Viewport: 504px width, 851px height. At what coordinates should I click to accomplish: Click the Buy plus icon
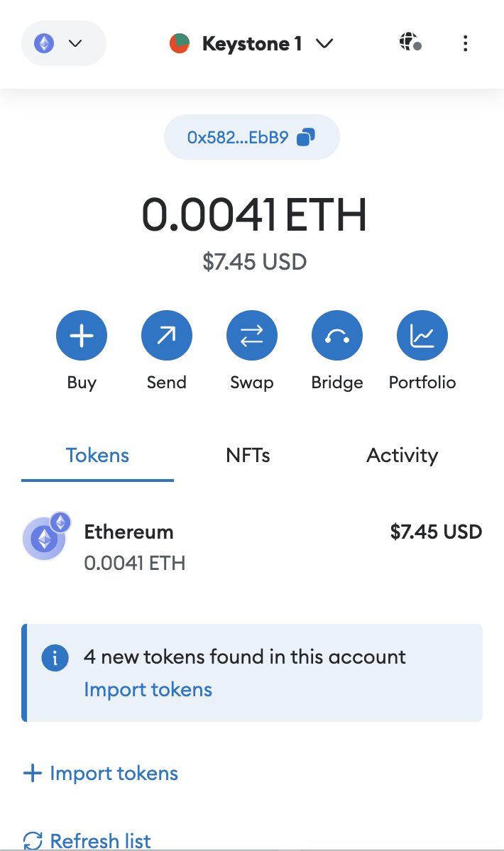(x=82, y=336)
